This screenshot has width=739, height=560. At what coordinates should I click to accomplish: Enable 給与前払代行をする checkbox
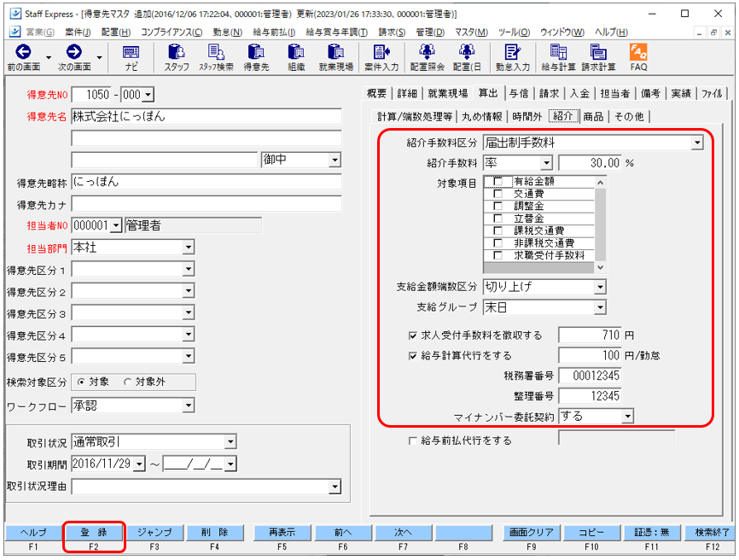413,440
